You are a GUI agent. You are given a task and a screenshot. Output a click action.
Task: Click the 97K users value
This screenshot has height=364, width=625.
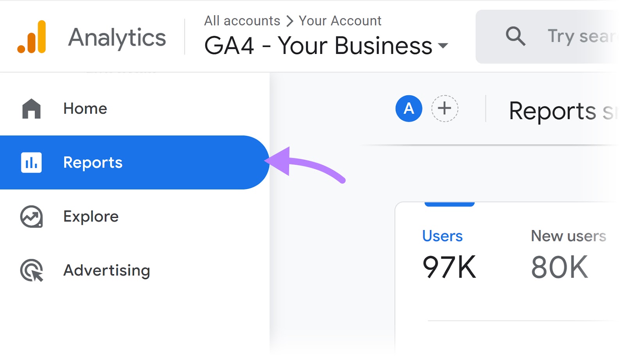click(449, 267)
